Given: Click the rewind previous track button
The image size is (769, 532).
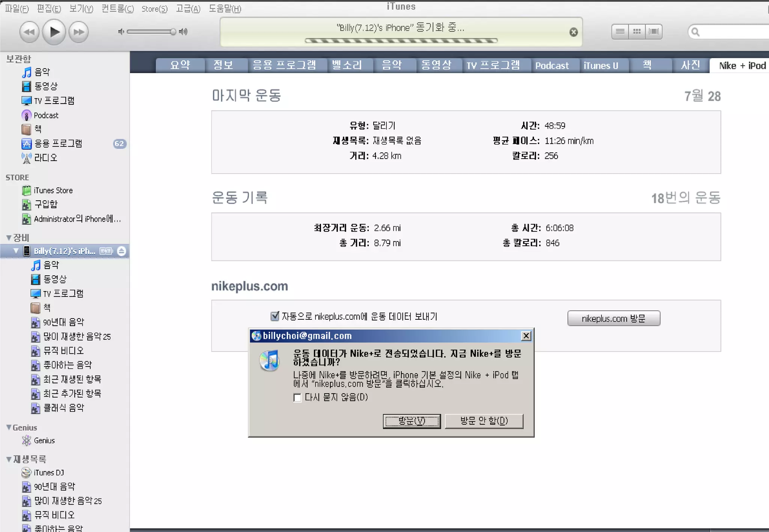Looking at the screenshot, I should pos(29,32).
